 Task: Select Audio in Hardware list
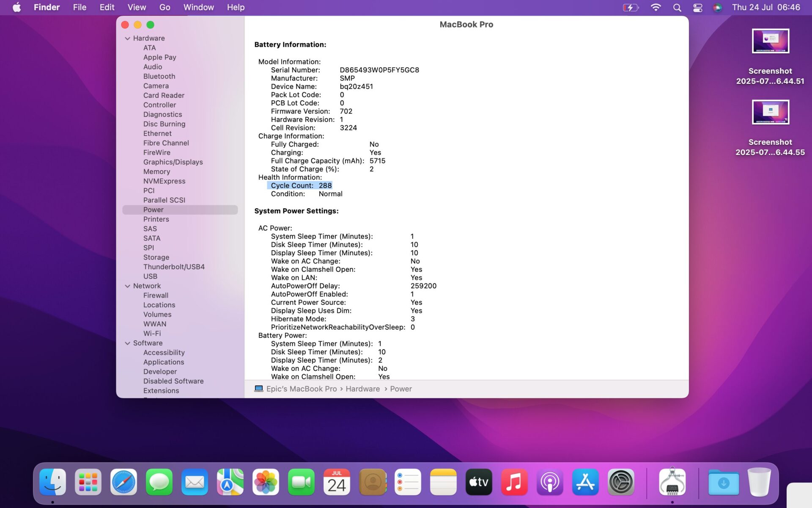coord(153,67)
